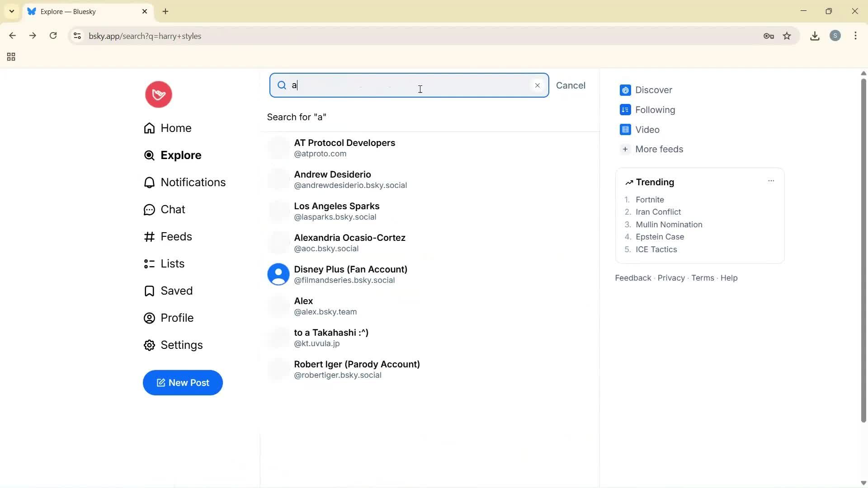View your Lists
This screenshot has width=868, height=488.
point(172,263)
